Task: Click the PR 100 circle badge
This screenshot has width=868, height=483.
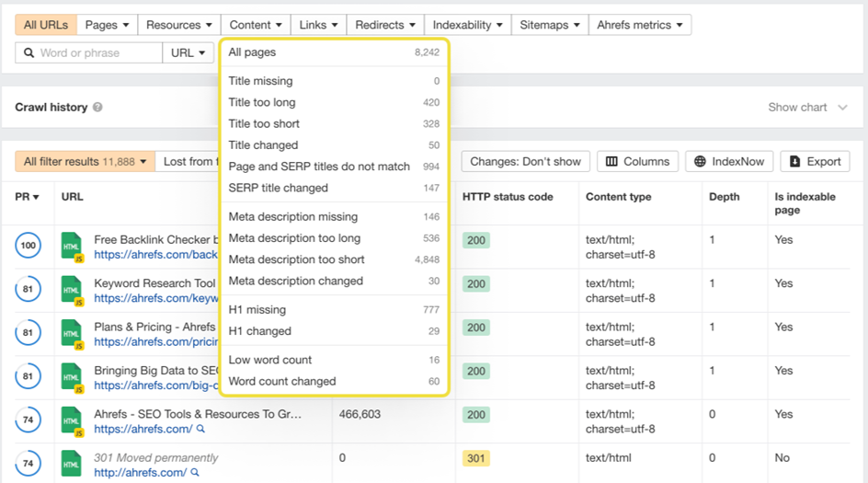Action: click(x=29, y=246)
